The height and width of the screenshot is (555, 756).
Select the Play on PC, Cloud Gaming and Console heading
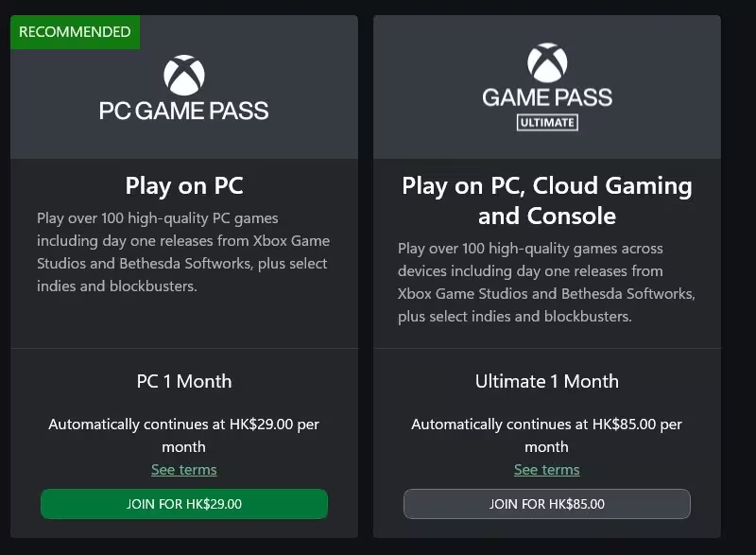547,200
